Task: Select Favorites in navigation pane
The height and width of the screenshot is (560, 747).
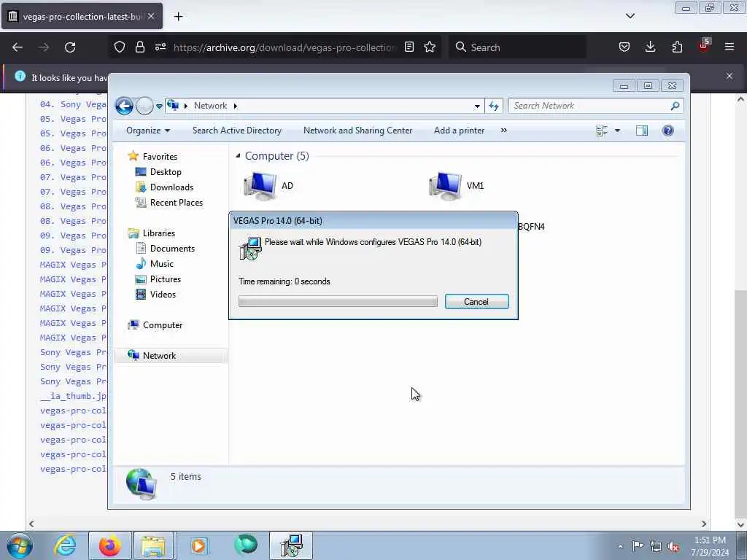Action: point(153,156)
